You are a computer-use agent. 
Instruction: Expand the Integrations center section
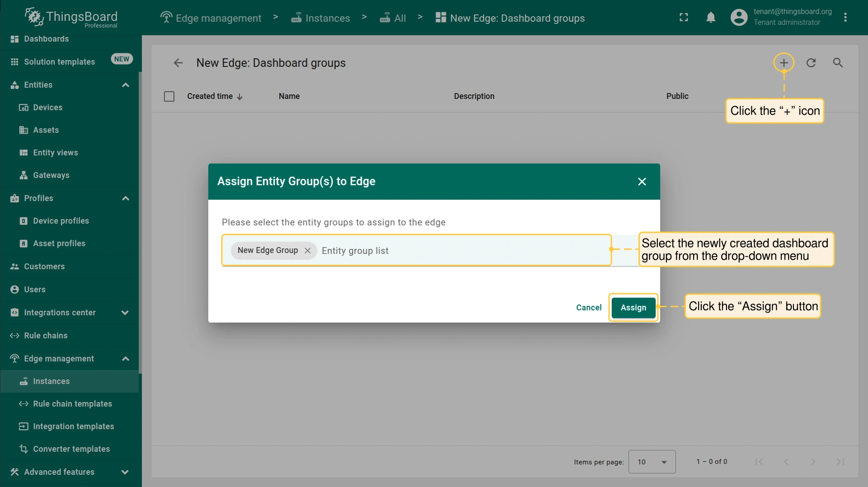pyautogui.click(x=125, y=313)
